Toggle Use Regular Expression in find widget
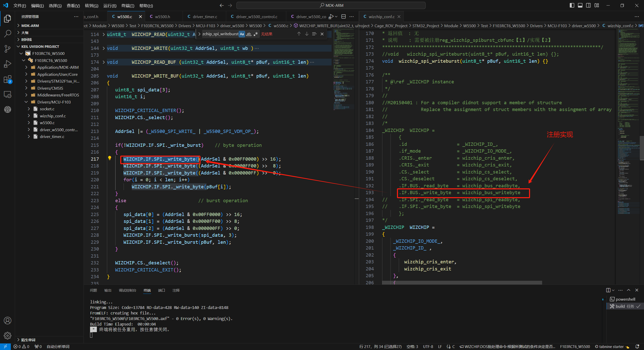644x350 pixels. 256,34
